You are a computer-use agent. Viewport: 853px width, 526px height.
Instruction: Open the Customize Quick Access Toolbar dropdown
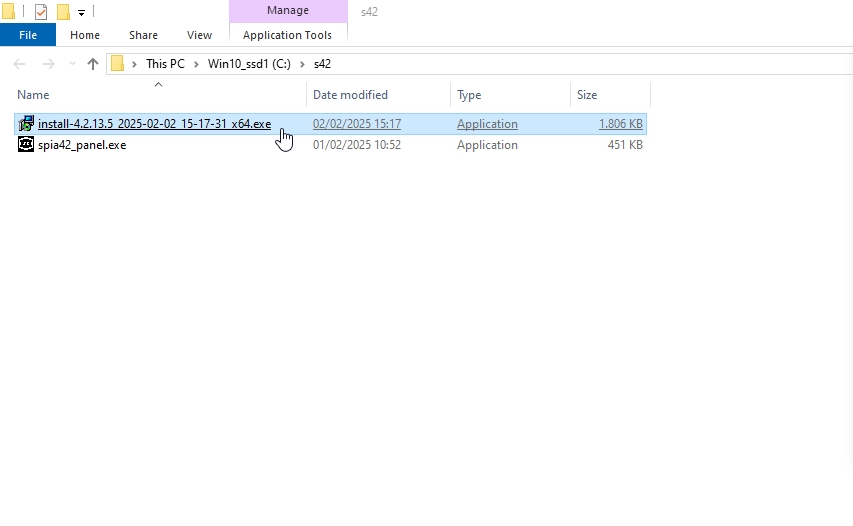pos(81,12)
